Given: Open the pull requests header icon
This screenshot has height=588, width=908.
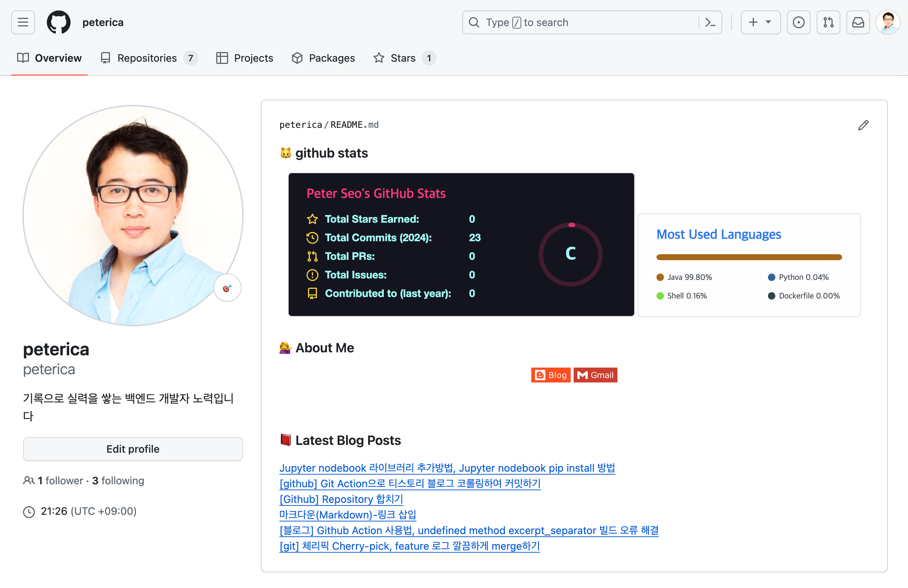Looking at the screenshot, I should (x=828, y=23).
